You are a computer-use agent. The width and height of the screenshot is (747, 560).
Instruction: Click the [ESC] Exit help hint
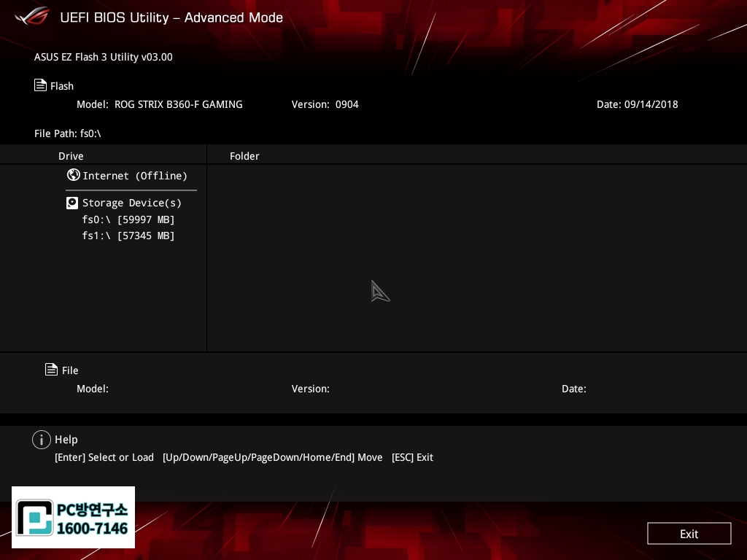tap(412, 457)
